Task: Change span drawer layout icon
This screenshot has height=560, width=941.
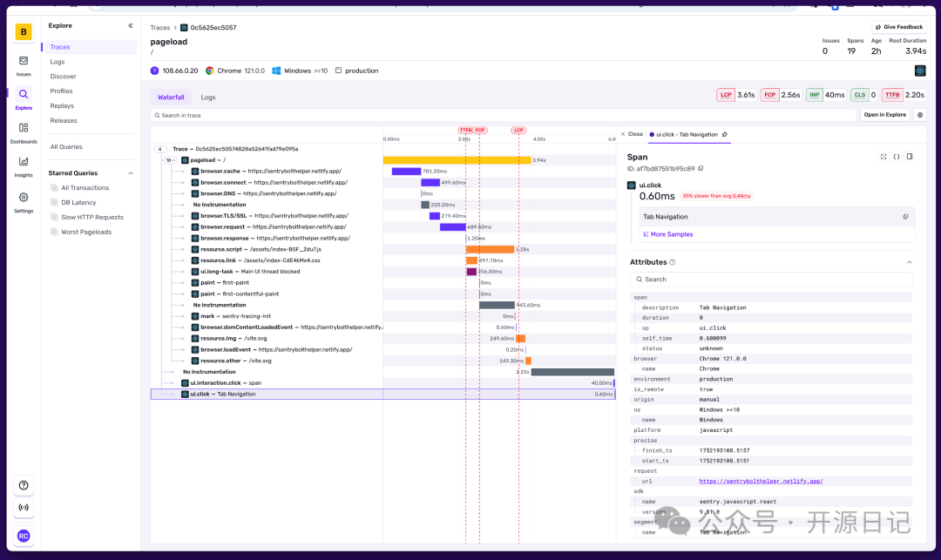Action: [x=910, y=157]
